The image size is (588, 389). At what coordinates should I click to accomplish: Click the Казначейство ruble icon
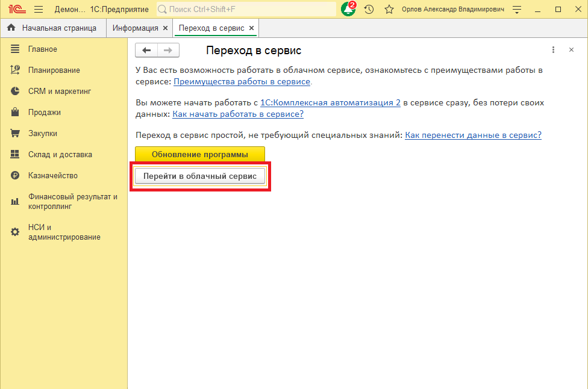tap(15, 175)
